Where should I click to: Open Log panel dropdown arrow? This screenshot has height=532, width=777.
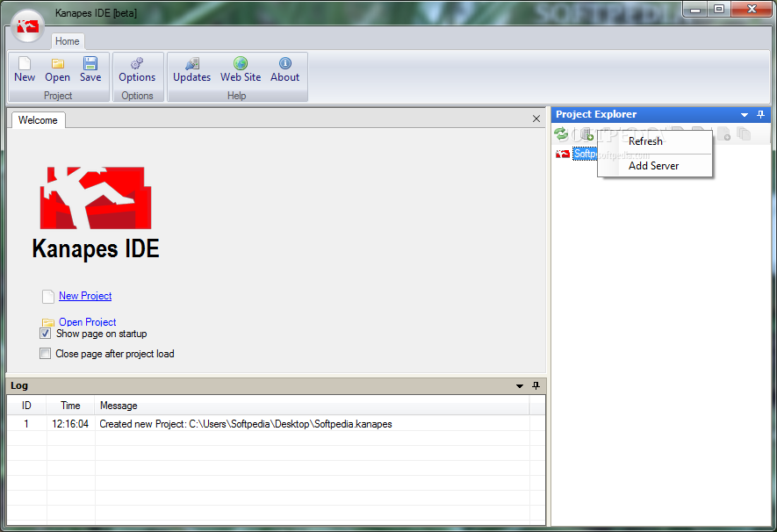click(520, 386)
